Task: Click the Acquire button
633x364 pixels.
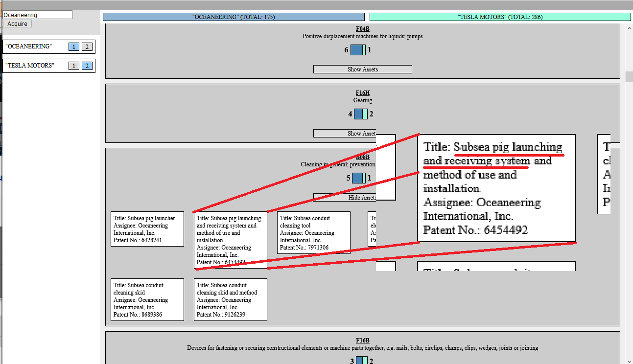Action: [18, 23]
